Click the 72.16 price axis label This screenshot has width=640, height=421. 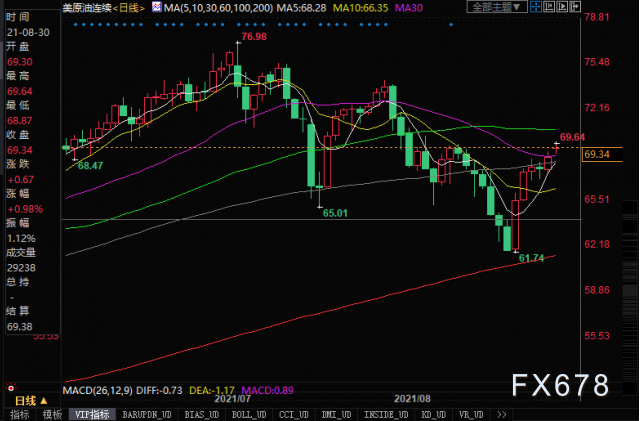pyautogui.click(x=597, y=108)
